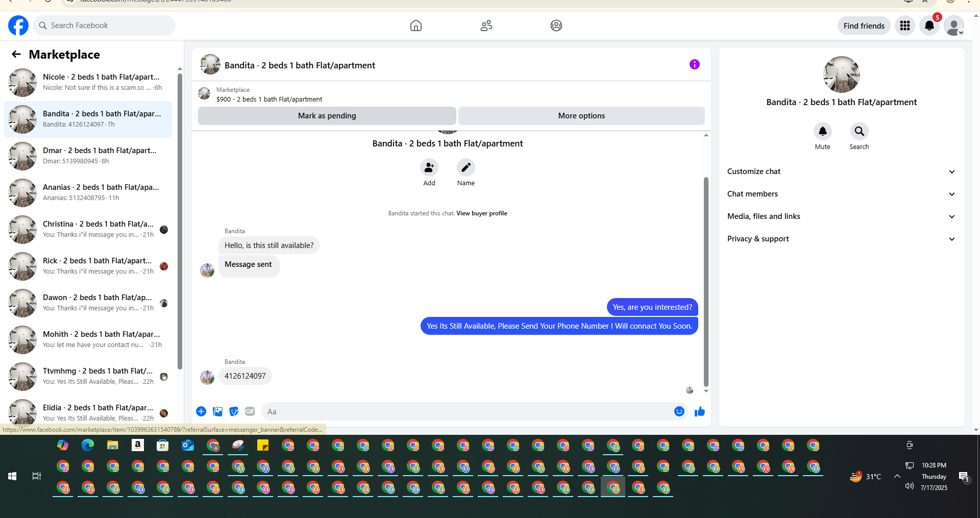
Task: Open Dmar's conversation in the list
Action: (88, 156)
